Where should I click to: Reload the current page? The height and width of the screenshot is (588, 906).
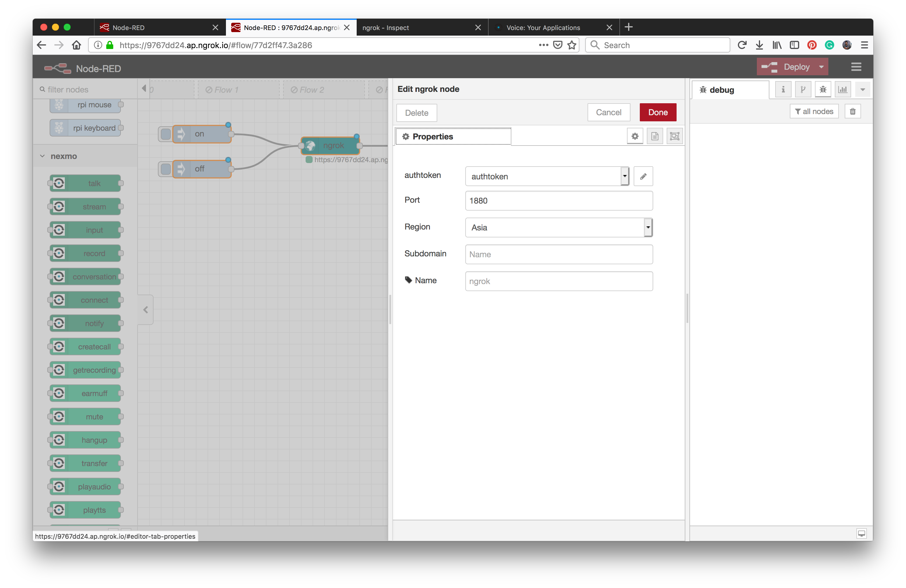pos(742,45)
